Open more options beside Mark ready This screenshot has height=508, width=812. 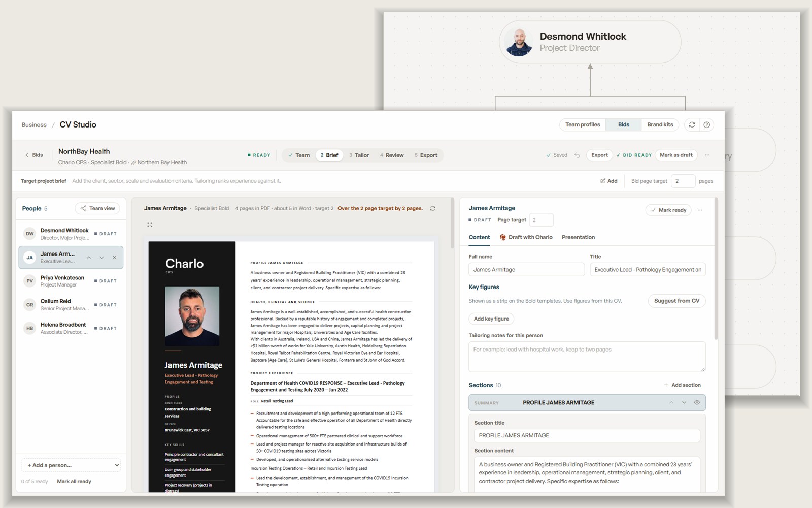pos(700,210)
